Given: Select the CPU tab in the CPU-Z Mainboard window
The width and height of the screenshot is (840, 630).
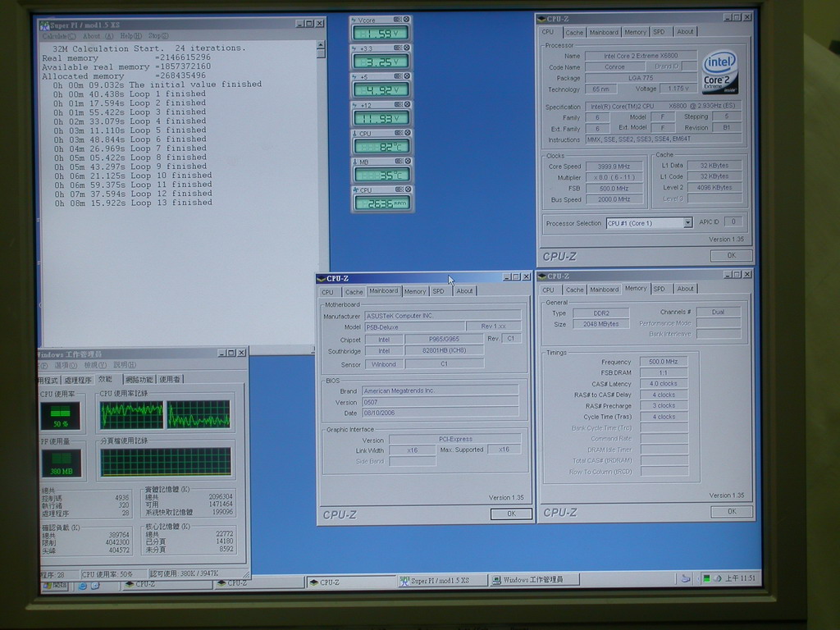Looking at the screenshot, I should tap(328, 293).
